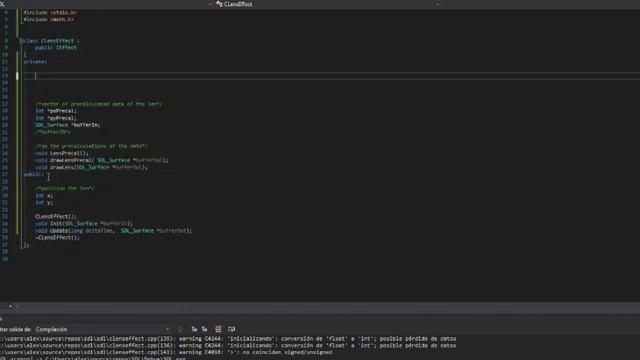Click 'public IEffect' base class line
Image resolution: width=640 pixels, height=360 pixels.
(56, 48)
